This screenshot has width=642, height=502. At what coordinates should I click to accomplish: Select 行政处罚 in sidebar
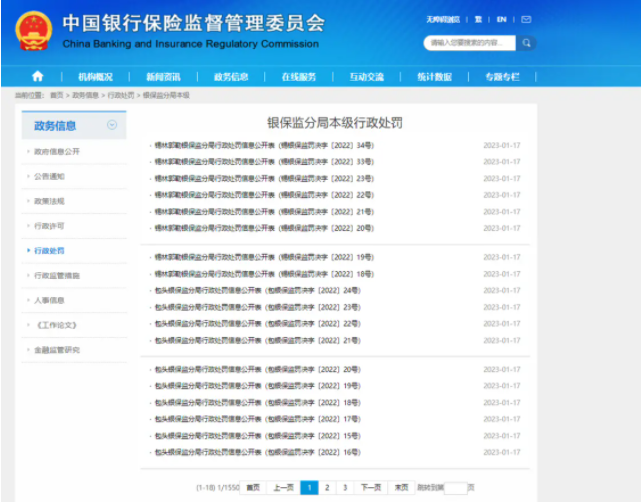(49, 251)
